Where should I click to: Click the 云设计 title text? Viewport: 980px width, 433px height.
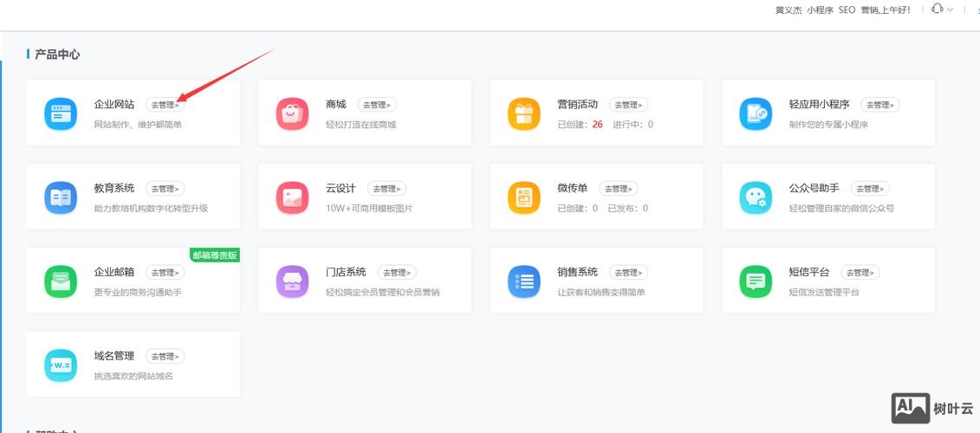tap(341, 188)
